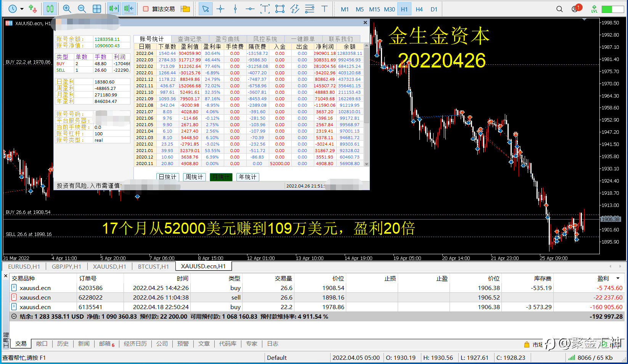Select the rectangle shapes tool
Image resolution: width=628 pixels, height=364 pixels.
[280, 9]
